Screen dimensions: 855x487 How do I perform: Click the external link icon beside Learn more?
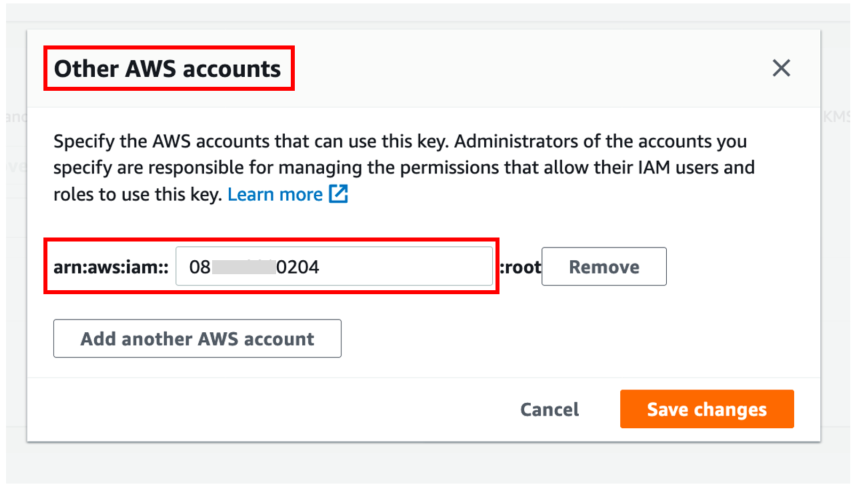(x=338, y=194)
